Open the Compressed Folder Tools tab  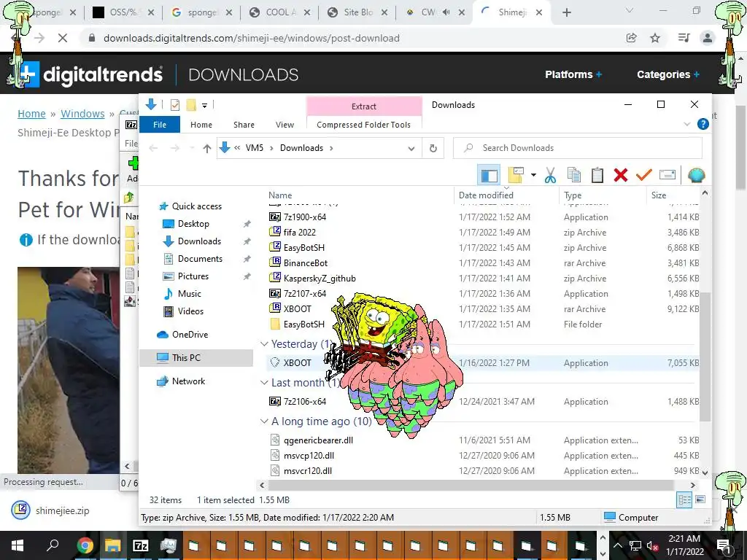tap(363, 125)
